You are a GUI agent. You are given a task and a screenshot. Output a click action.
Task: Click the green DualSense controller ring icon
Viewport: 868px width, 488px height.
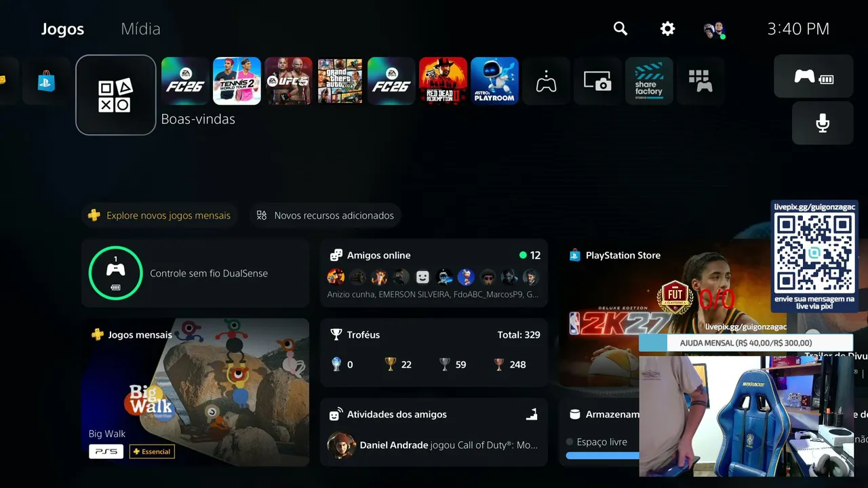[x=115, y=273]
